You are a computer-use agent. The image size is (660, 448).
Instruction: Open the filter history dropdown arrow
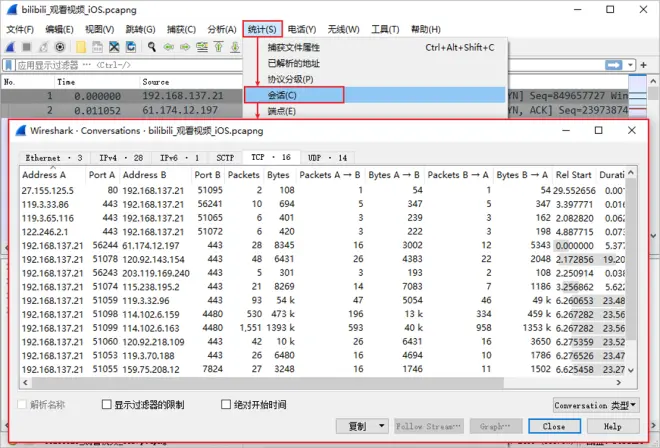point(630,65)
